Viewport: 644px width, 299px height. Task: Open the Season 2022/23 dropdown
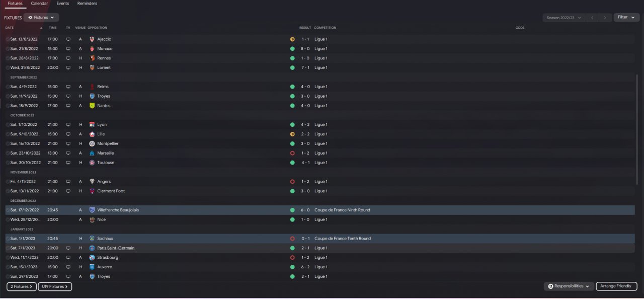563,18
